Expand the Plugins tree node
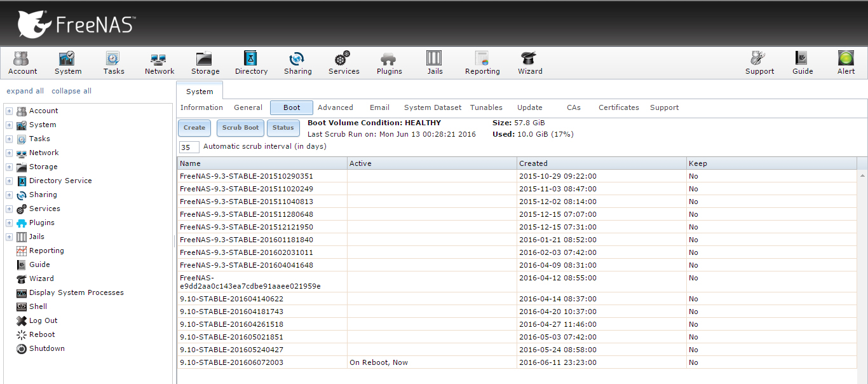 tap(10, 223)
